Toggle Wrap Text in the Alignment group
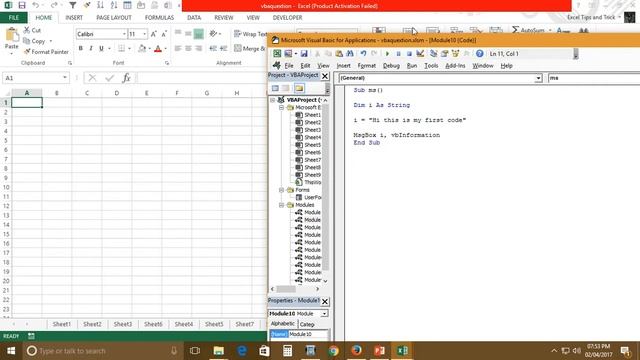The image size is (640, 360). click(250, 34)
